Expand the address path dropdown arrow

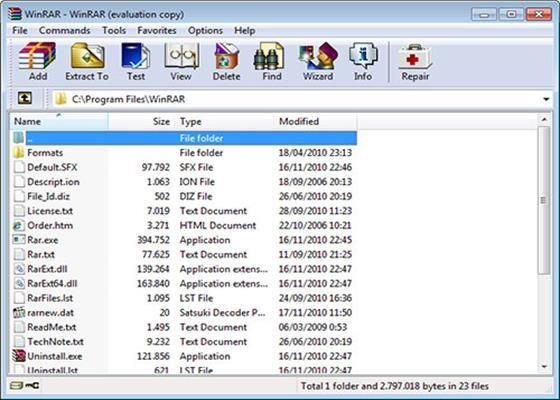[546, 99]
